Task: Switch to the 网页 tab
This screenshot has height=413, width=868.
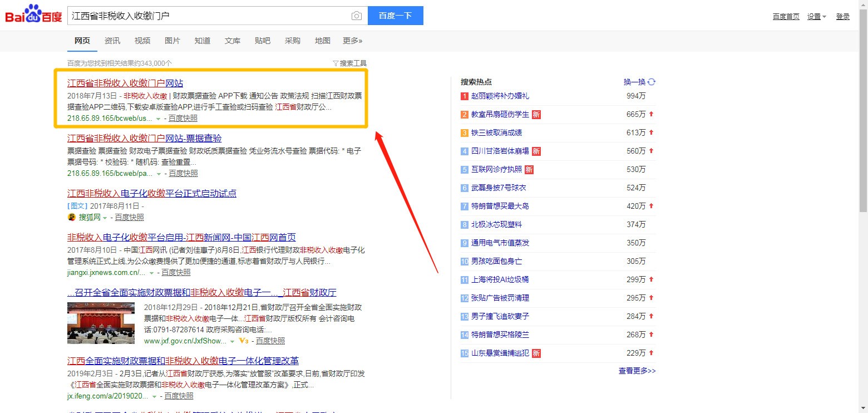Action: [x=82, y=41]
